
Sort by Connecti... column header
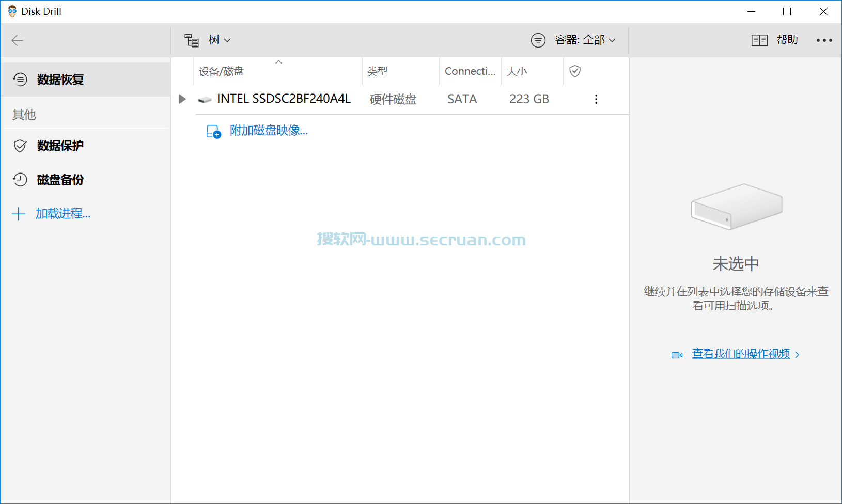tap(471, 71)
